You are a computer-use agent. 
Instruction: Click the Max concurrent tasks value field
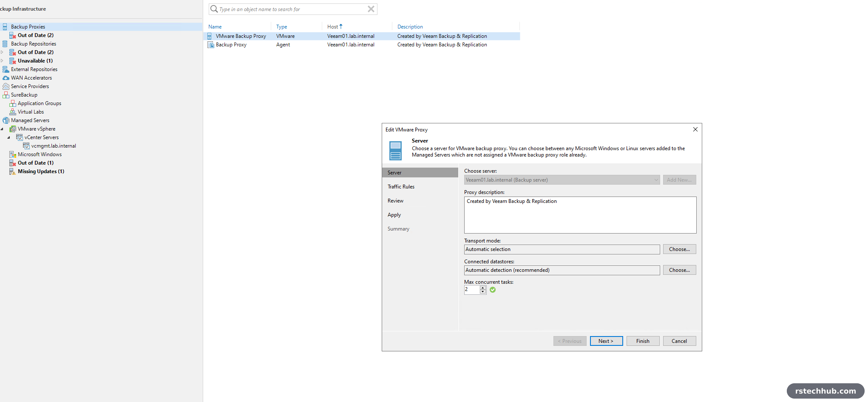[472, 290]
